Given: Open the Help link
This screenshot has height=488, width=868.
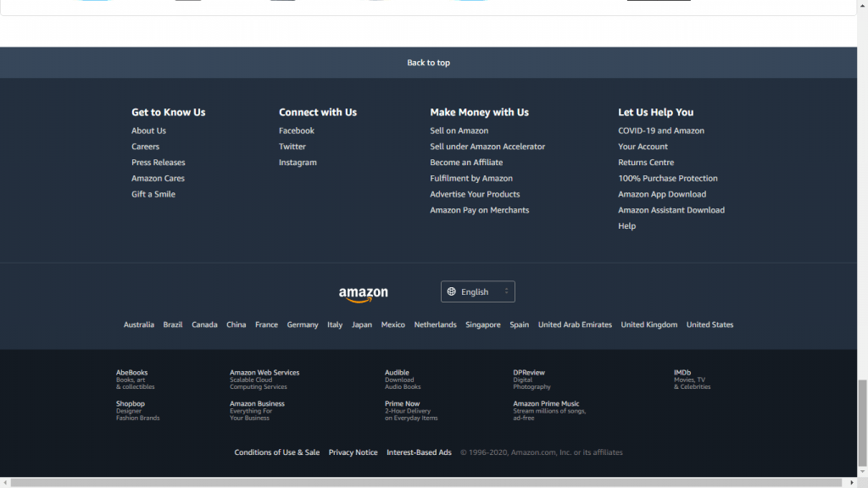Looking at the screenshot, I should tap(626, 226).
